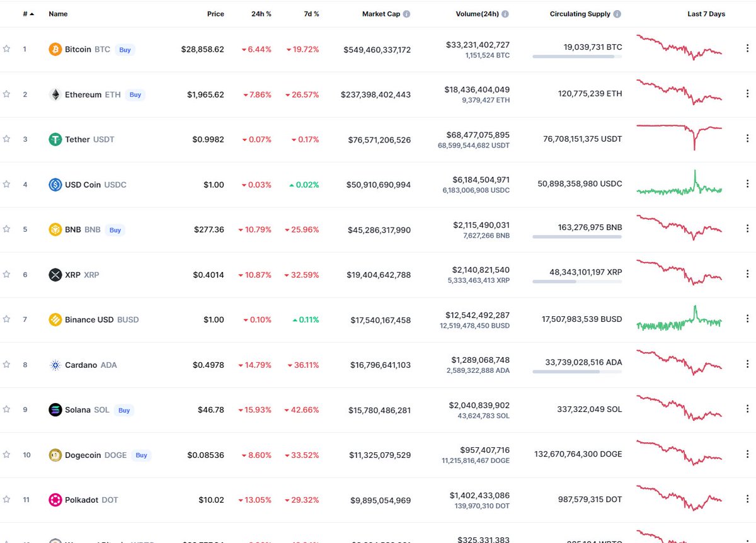The image size is (756, 543).
Task: Favorite Cardano with the star
Action: [6, 364]
